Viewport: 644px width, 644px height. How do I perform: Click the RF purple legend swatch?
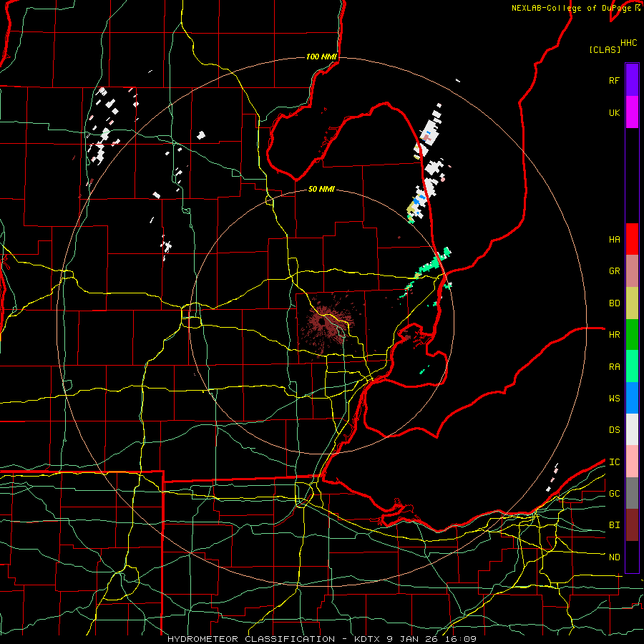[x=632, y=80]
